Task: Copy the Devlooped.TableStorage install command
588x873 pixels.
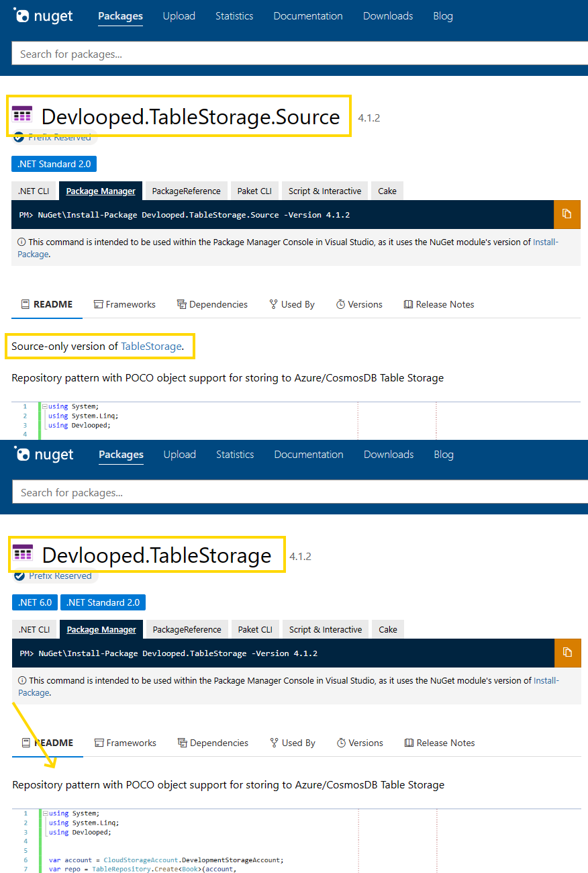Action: tap(568, 653)
